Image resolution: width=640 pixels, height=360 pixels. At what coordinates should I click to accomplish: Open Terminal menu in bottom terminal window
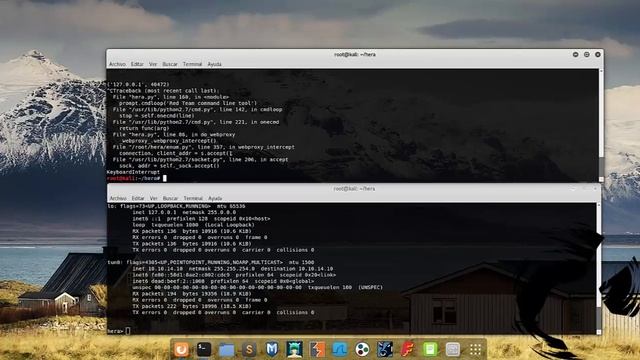[x=193, y=198]
